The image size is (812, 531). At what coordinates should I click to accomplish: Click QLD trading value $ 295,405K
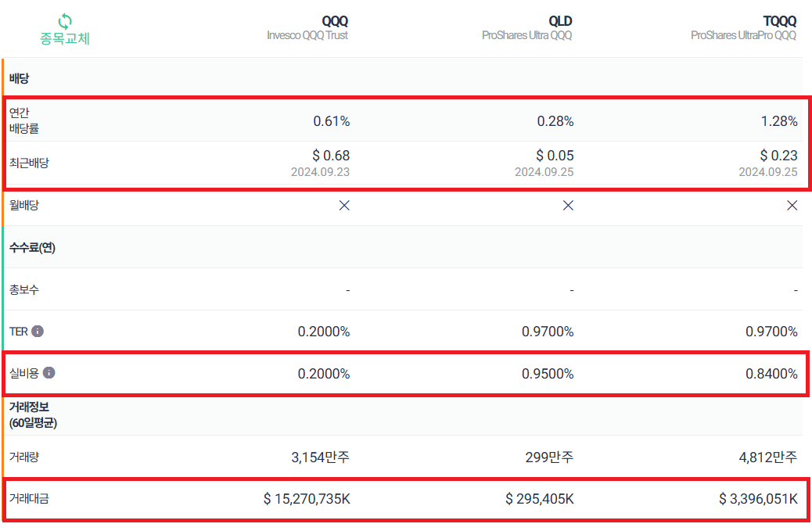pyautogui.click(x=540, y=498)
